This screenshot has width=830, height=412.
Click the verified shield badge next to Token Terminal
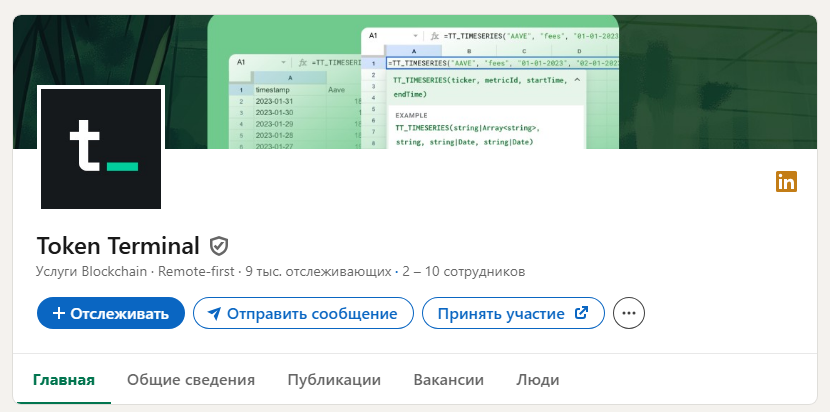[x=219, y=246]
